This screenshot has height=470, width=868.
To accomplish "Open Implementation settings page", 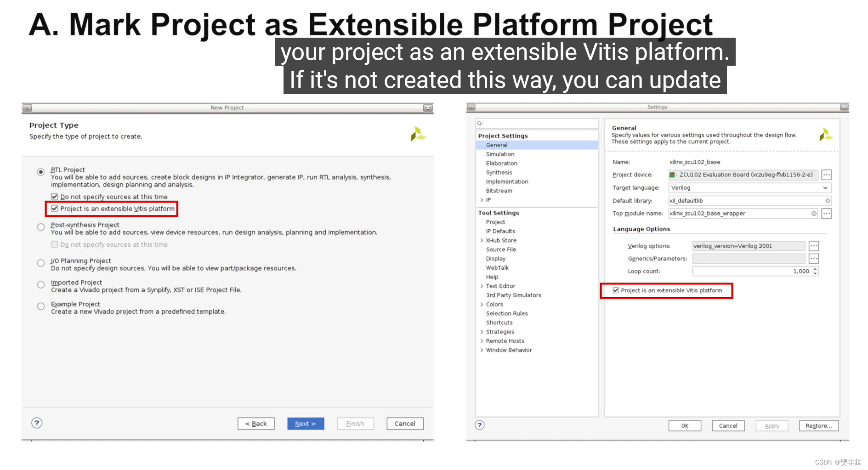I will pos(507,181).
